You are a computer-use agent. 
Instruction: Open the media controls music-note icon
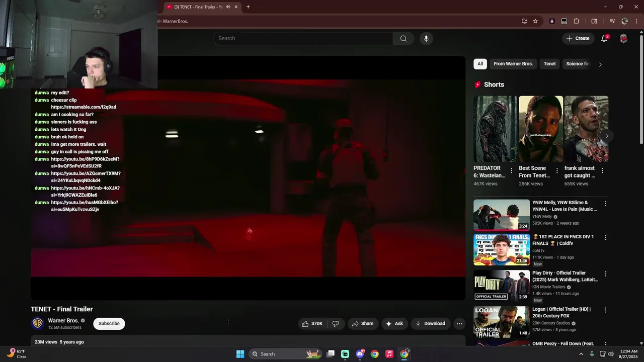click(612, 21)
